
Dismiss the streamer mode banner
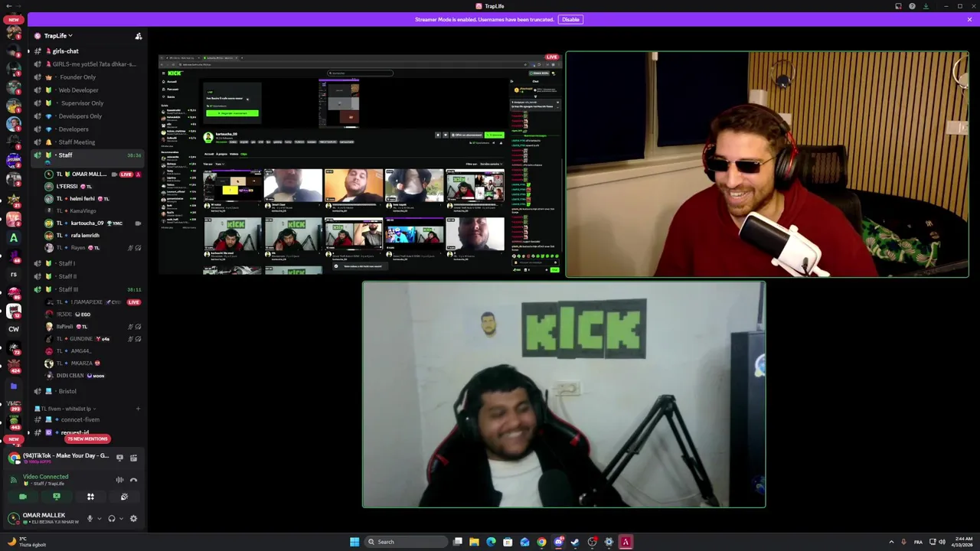[x=969, y=19]
